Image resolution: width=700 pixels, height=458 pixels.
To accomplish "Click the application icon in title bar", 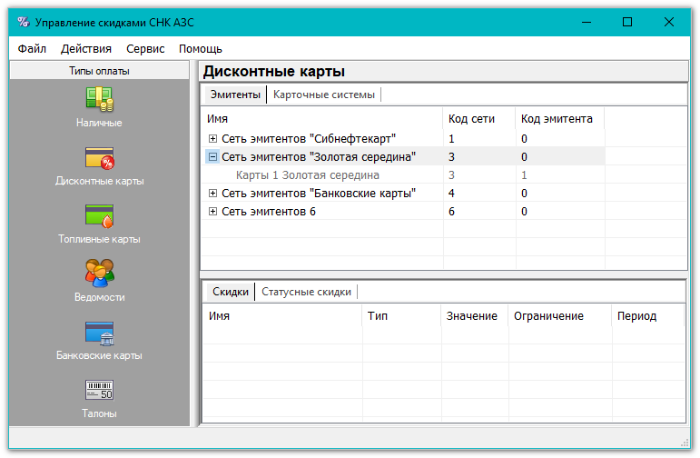I will coord(21,21).
